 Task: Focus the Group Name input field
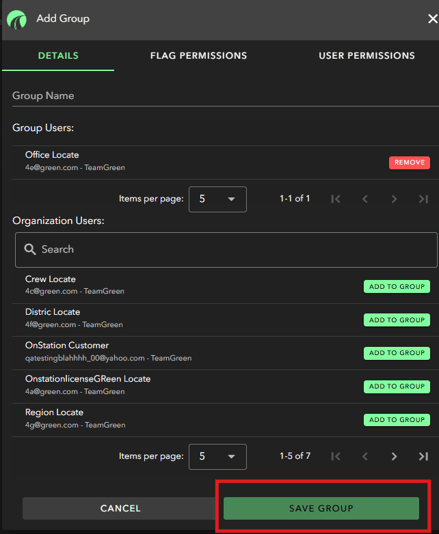[225, 96]
